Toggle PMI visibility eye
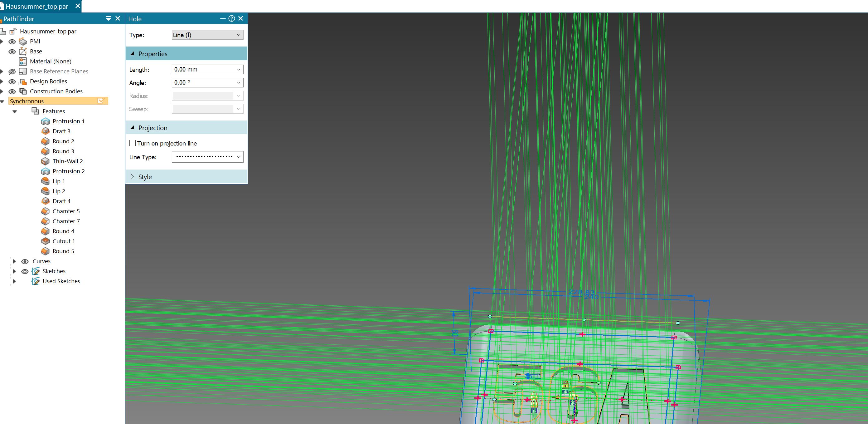This screenshot has height=424, width=868. coord(12,42)
